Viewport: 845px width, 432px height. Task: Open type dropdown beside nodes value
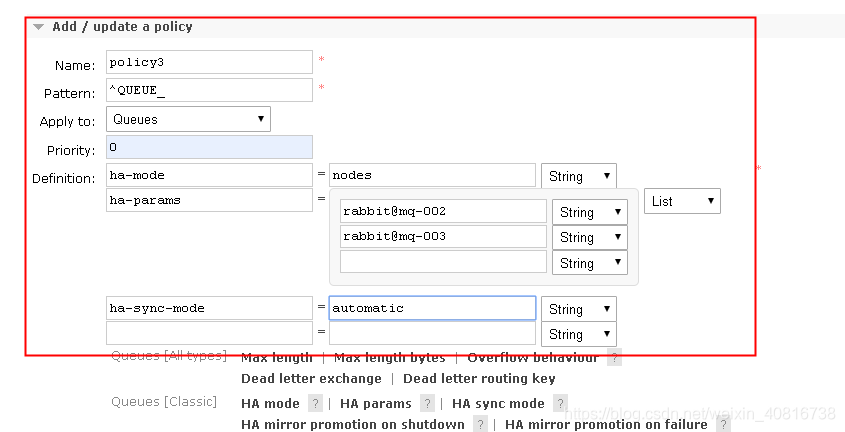point(579,176)
